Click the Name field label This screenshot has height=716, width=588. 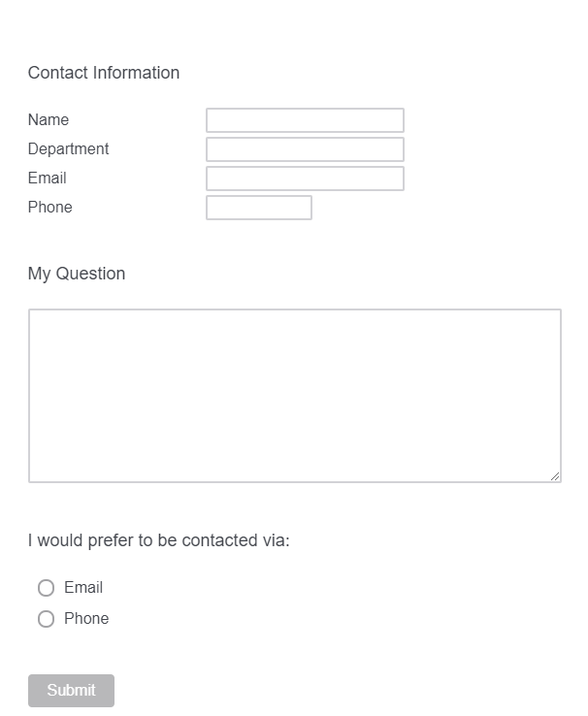click(49, 120)
